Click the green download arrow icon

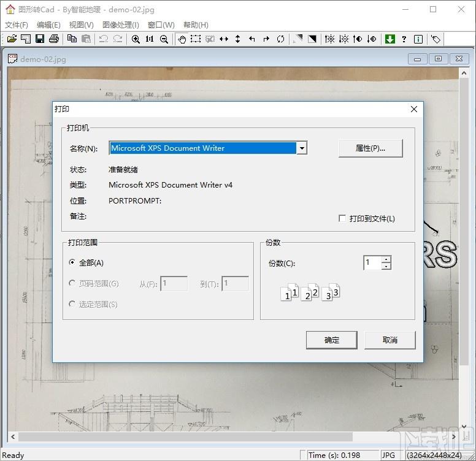(390, 39)
